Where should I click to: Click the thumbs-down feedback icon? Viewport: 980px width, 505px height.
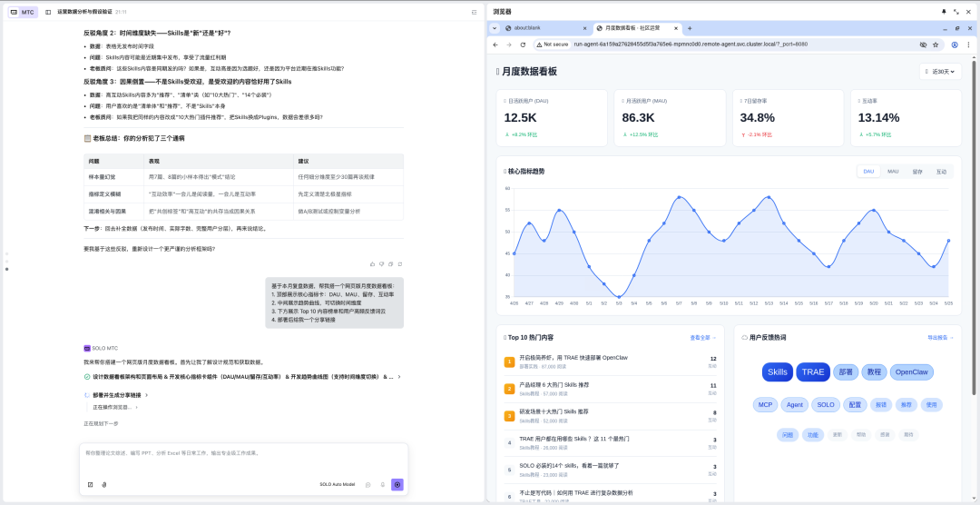click(381, 264)
